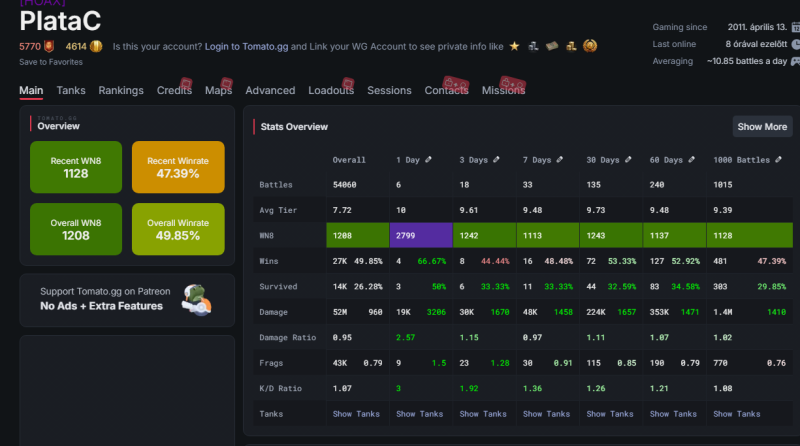Viewport: 800px width, 446px height.
Task: Click the 1 Day winrate 66.67% value
Action: (x=432, y=261)
